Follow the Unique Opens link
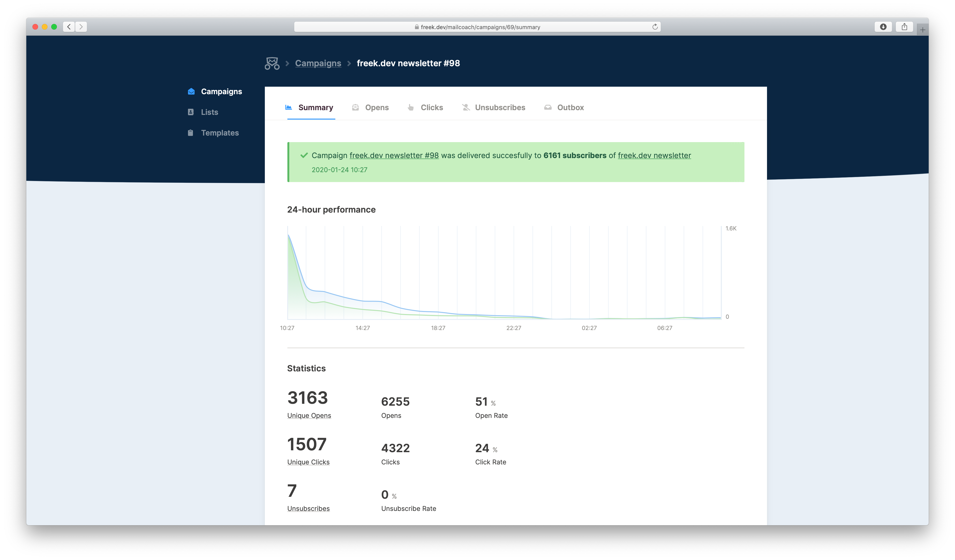 click(309, 415)
